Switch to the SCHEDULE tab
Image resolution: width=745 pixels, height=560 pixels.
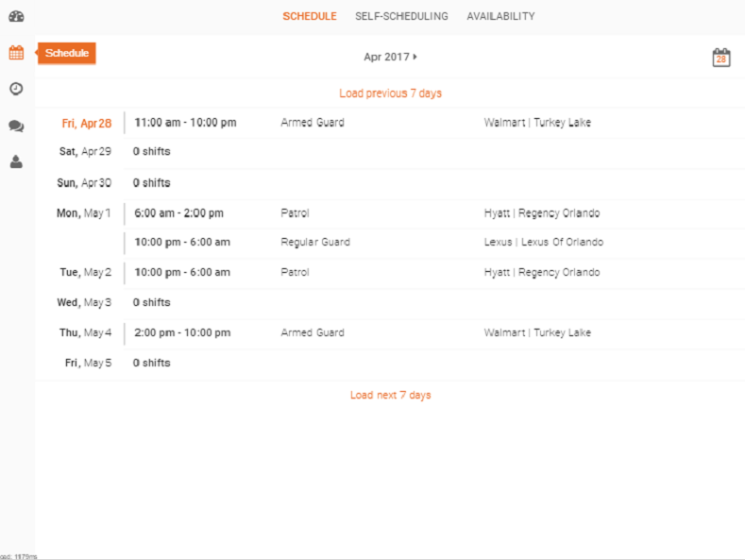(x=310, y=16)
